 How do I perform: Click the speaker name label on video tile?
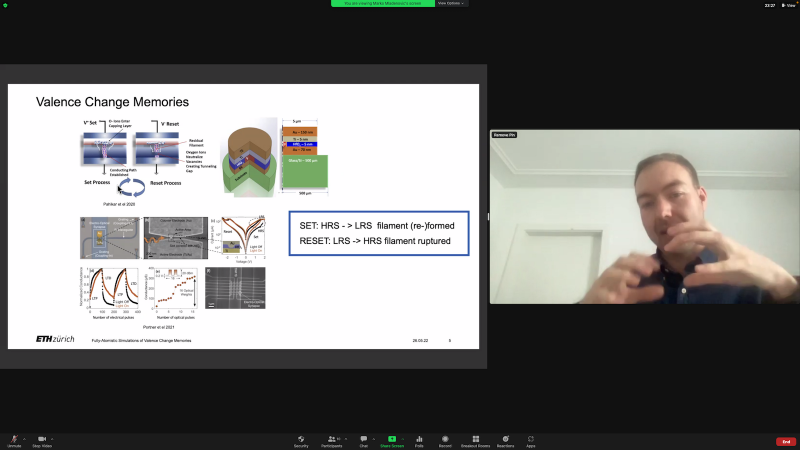pos(504,135)
